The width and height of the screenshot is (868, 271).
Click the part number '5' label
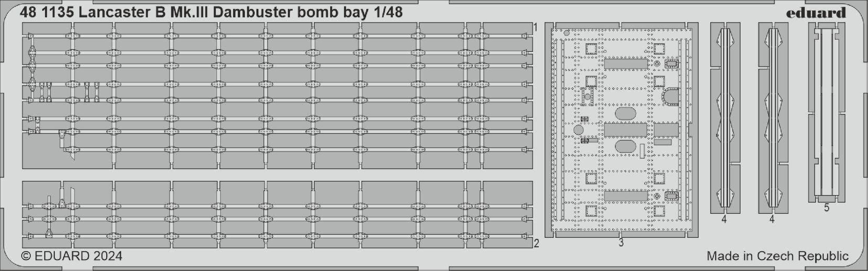(827, 208)
